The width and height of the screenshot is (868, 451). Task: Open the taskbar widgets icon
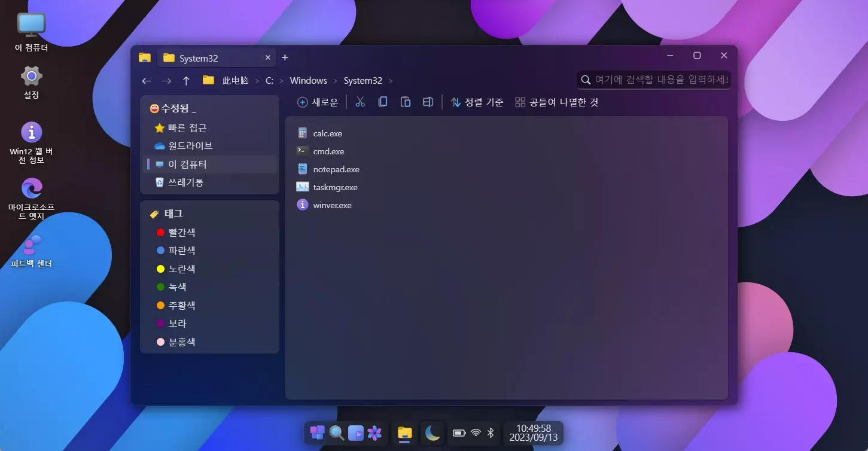356,432
